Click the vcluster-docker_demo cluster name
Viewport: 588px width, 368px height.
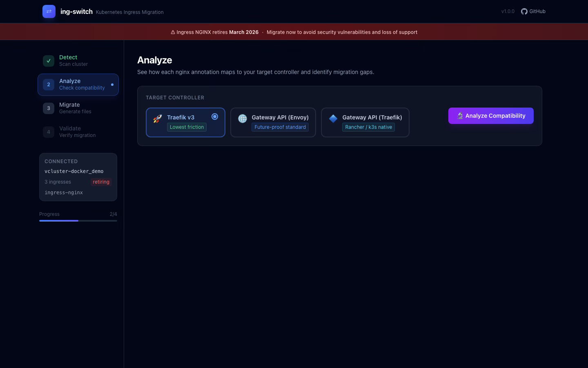pyautogui.click(x=74, y=171)
